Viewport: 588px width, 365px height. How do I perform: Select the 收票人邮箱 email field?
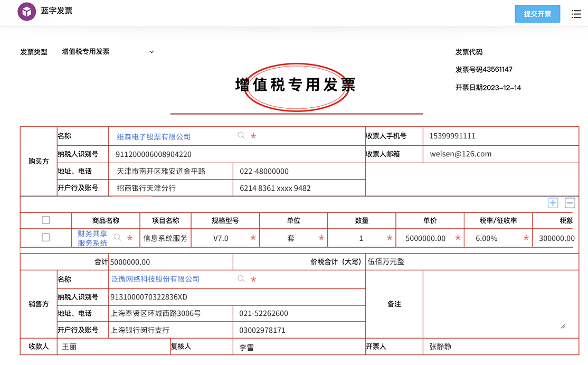pyautogui.click(x=500, y=154)
